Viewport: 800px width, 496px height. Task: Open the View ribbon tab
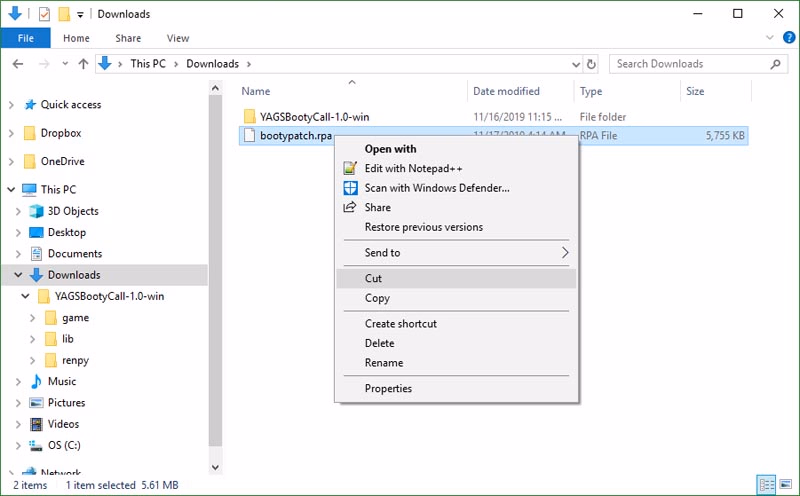[178, 39]
